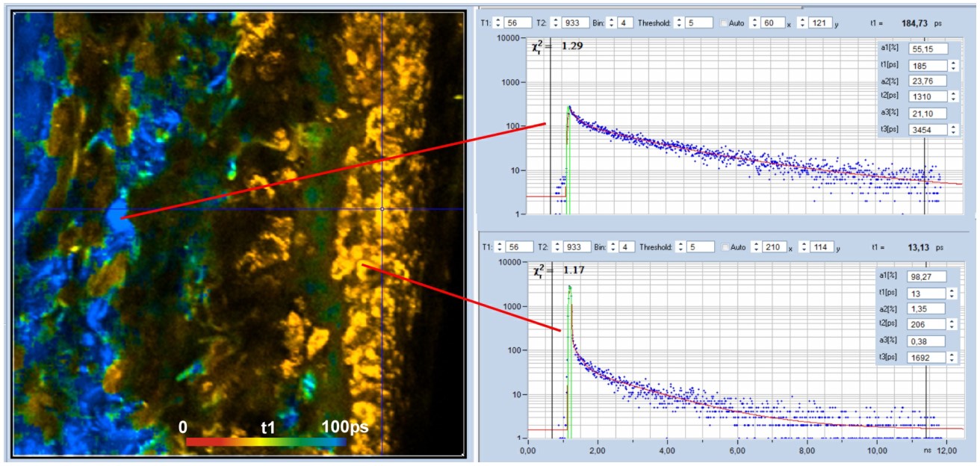Viewport: 980px width, 466px height.
Task: Select the a2[%] field showing 23,76
Action: tap(927, 81)
